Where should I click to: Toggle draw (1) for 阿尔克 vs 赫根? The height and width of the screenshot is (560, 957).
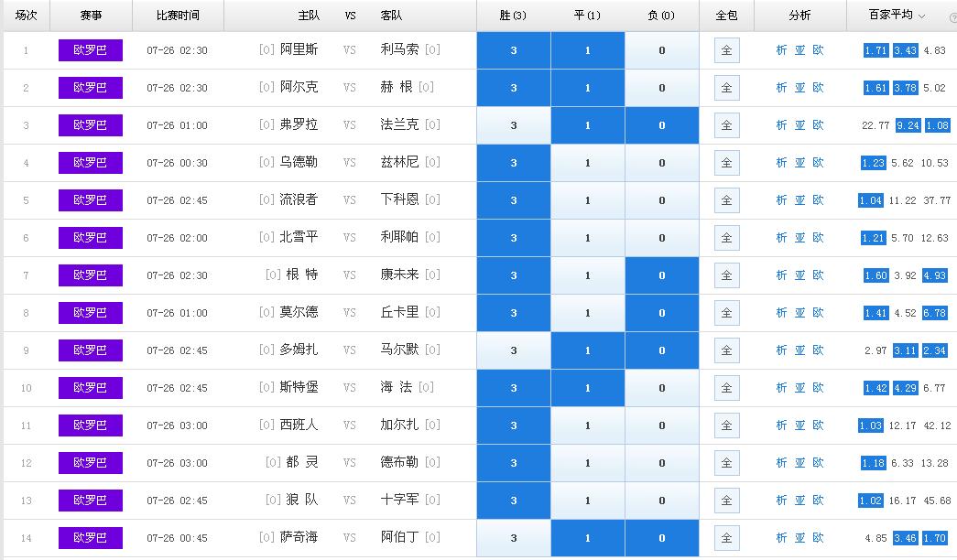[587, 88]
